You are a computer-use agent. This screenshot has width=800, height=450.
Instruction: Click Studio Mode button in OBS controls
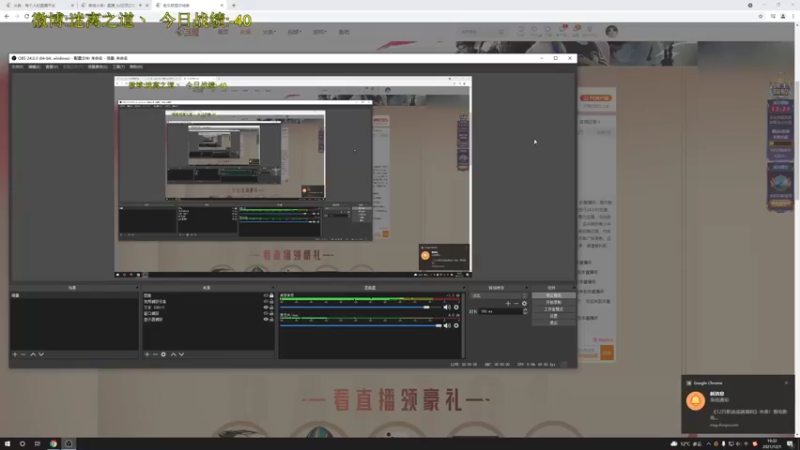point(554,309)
